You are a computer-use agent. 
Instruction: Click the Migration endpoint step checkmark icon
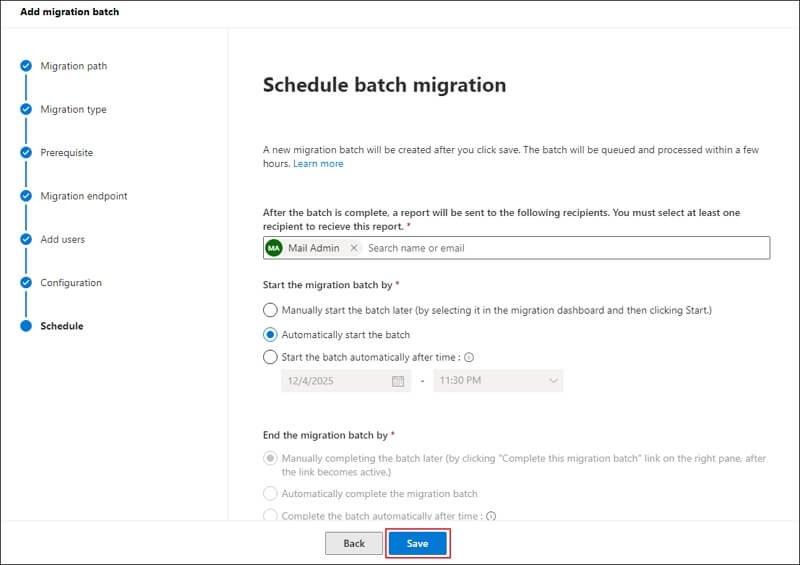point(26,196)
